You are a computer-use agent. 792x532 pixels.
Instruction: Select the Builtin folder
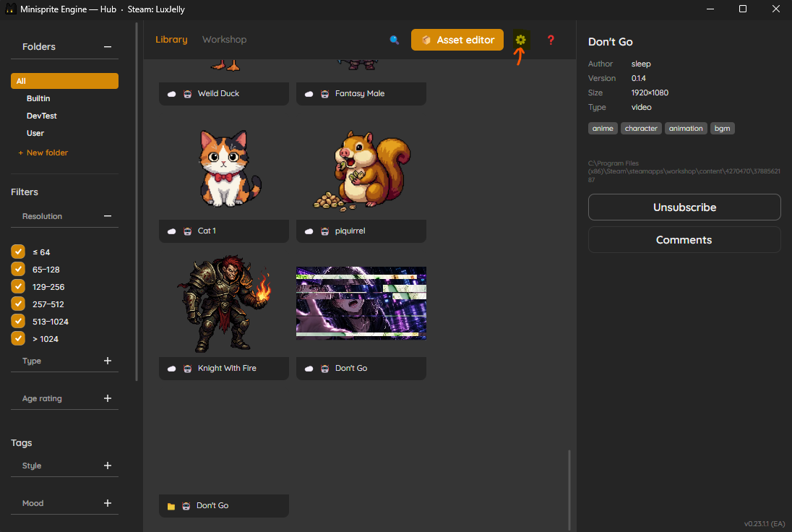tap(38, 98)
